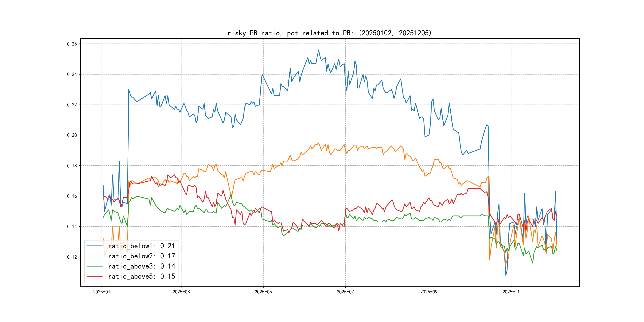This screenshot has height=322, width=644.
Task: Select the 'ratio_above3: 0.14' legend label
Action: point(141,266)
